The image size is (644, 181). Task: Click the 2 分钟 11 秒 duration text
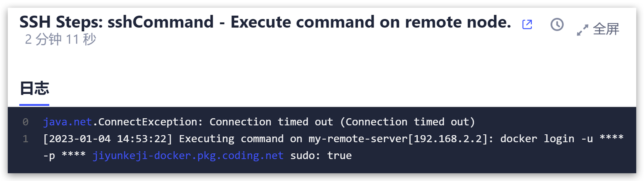click(x=60, y=39)
